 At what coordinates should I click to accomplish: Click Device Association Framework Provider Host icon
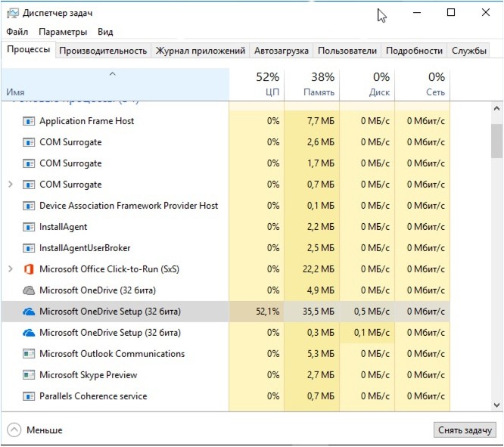(29, 206)
